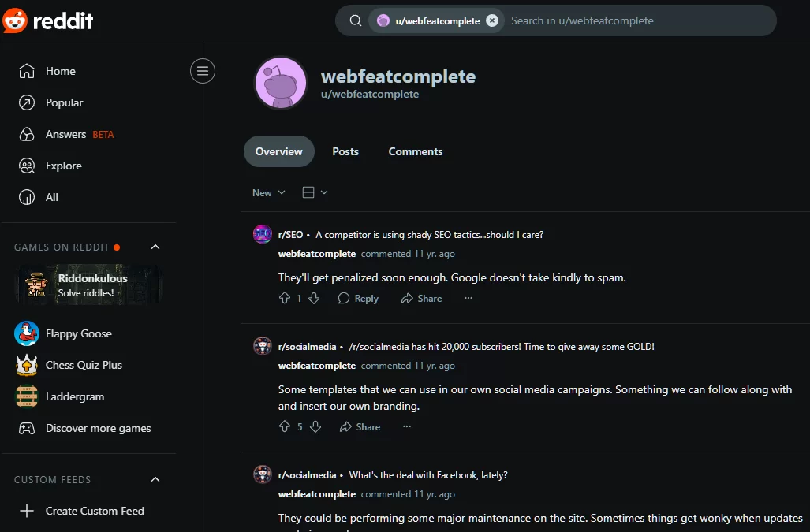Upvote the r/SEO comment

click(x=285, y=299)
